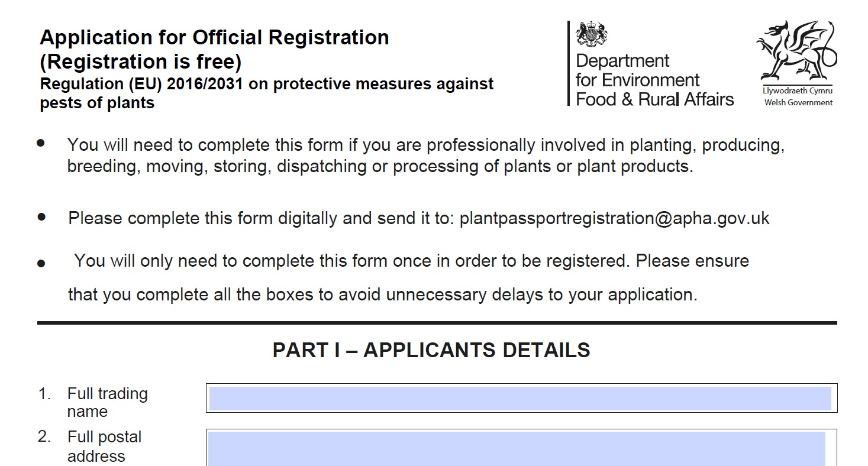Click the Full trading name input field
Viewport: 868px width, 466px height.
(521, 399)
